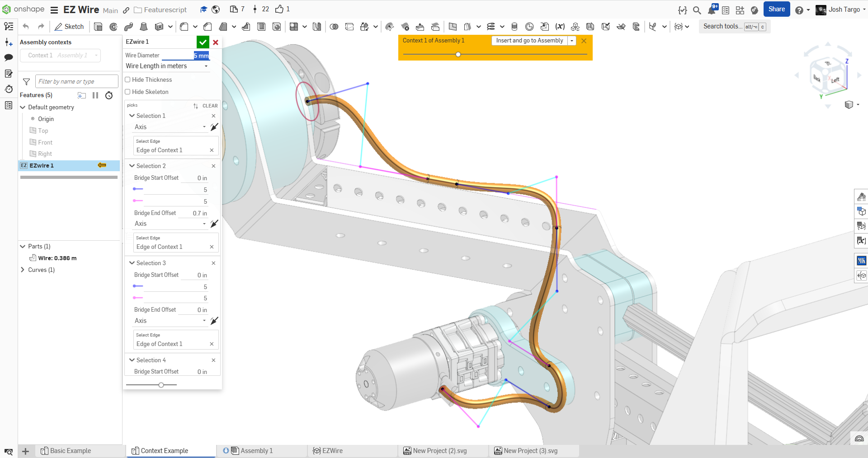The width and height of the screenshot is (868, 458).
Task: Open the comments speech bubble in sidebar
Action: 9,57
